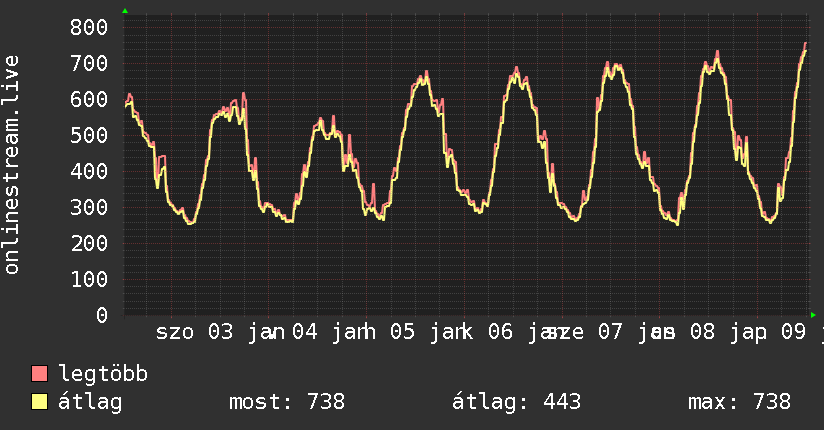Click the 800 y-axis label

coord(88,28)
